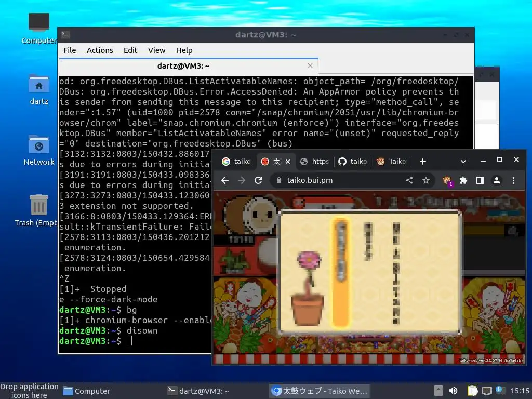
Task: Open the terminal Edit menu
Action: point(130,50)
